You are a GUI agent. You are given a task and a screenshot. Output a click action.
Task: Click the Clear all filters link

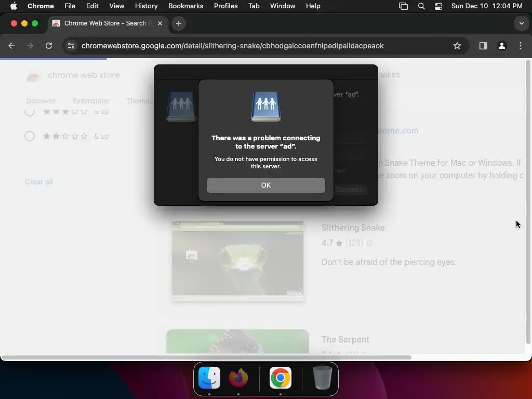coord(38,182)
